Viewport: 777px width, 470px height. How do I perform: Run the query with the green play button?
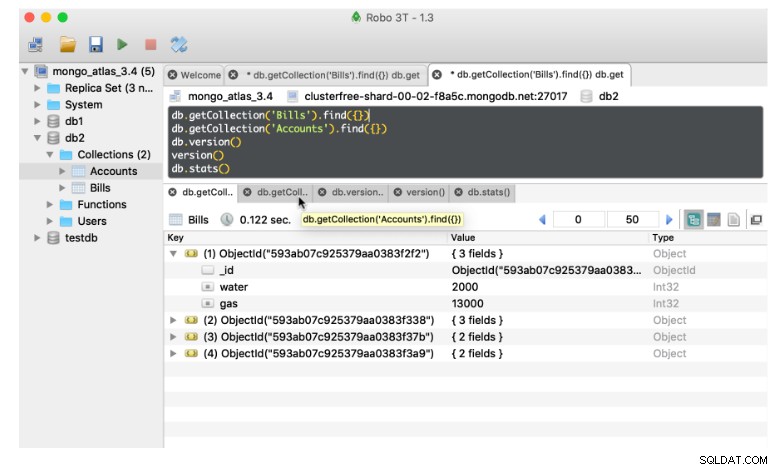pos(122,45)
